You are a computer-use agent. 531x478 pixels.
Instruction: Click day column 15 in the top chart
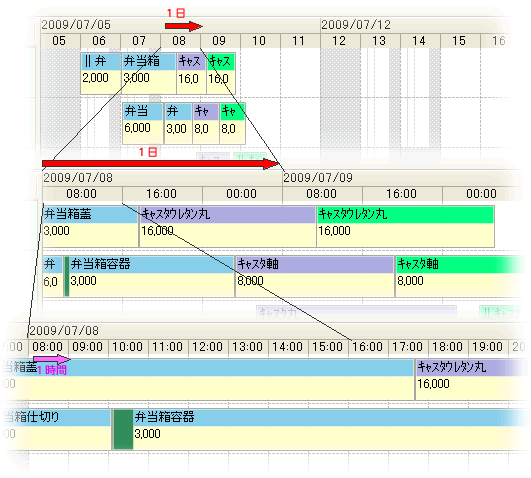460,41
